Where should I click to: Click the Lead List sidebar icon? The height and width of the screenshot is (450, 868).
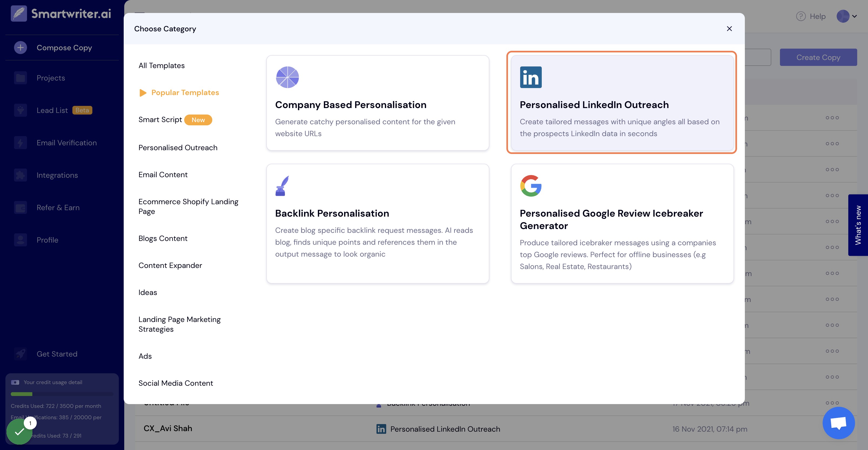[21, 110]
